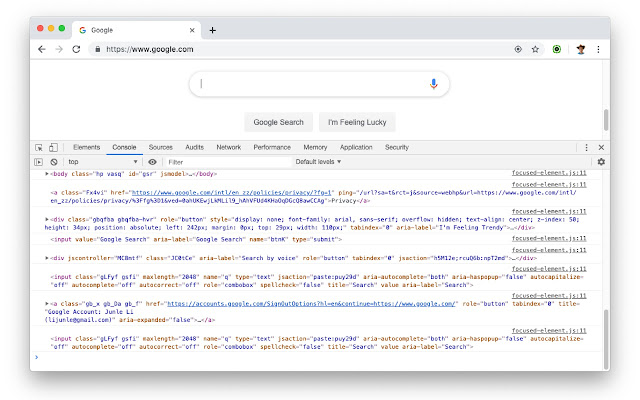The image size is (640, 400).
Task: Open the accounts.google.com SignOutOptions link
Action: pos(311,304)
